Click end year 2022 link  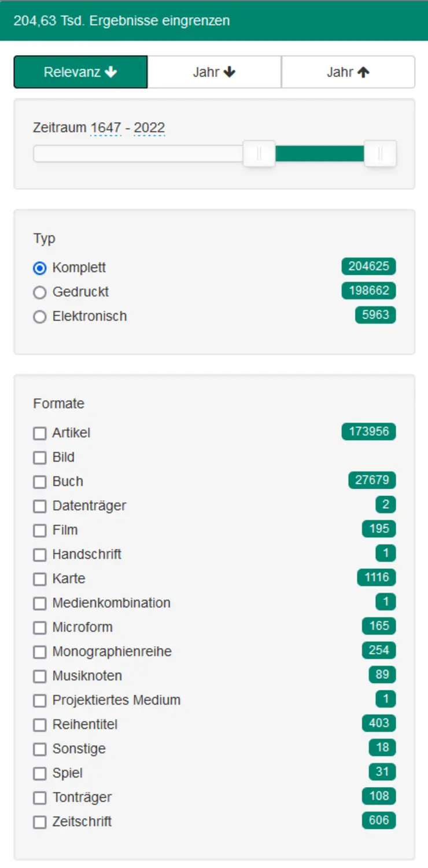149,128
